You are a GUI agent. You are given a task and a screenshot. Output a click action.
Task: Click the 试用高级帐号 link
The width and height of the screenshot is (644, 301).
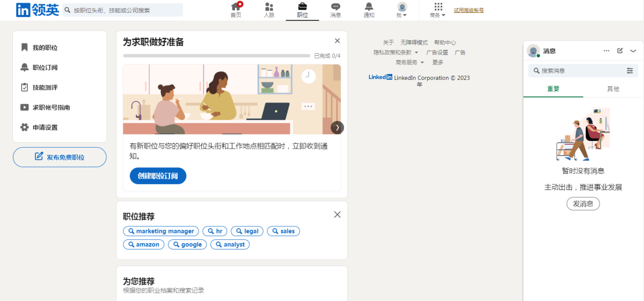click(x=469, y=10)
